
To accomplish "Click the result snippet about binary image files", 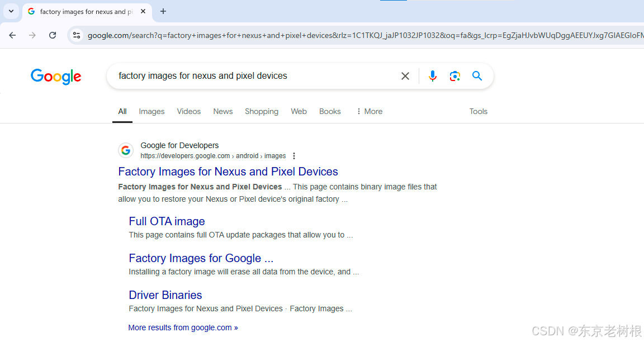I will pos(278,193).
